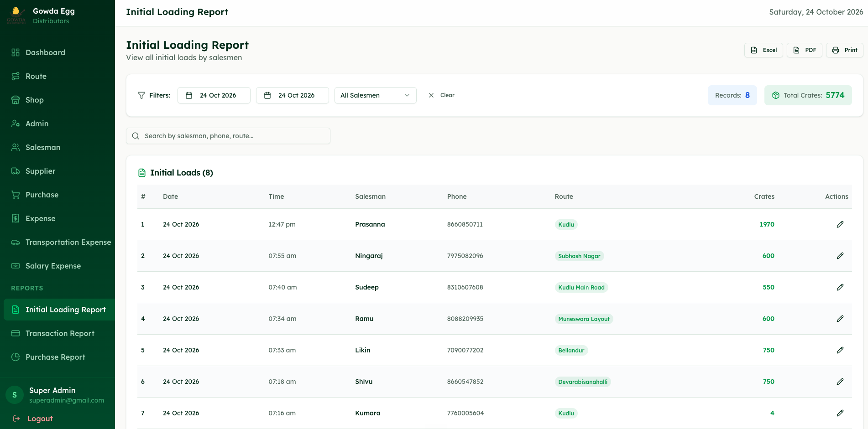Open the end date picker
This screenshot has width=868, height=429.
click(292, 95)
